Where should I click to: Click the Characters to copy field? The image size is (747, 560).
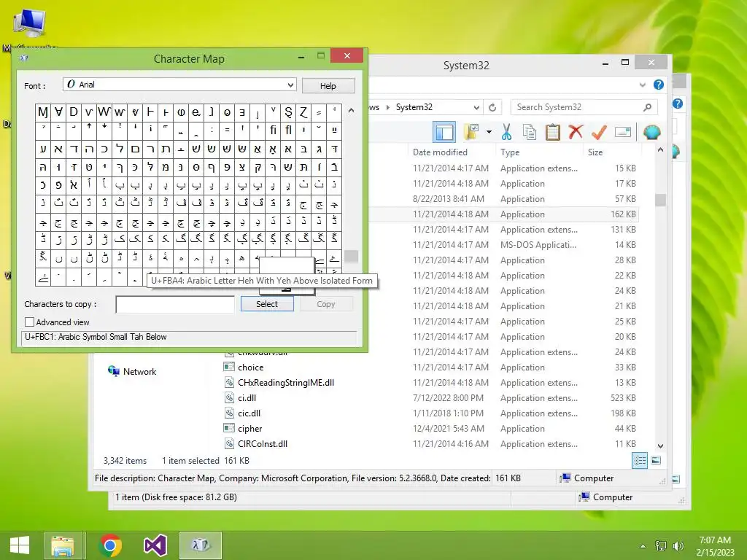(175, 304)
